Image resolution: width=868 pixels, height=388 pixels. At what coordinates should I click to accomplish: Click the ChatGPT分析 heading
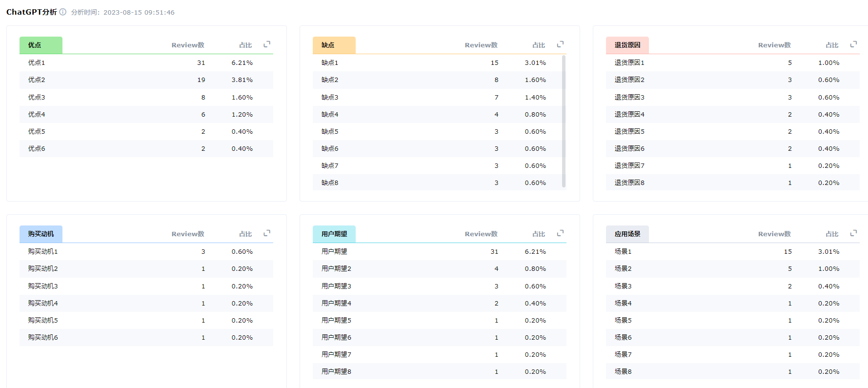coord(32,12)
